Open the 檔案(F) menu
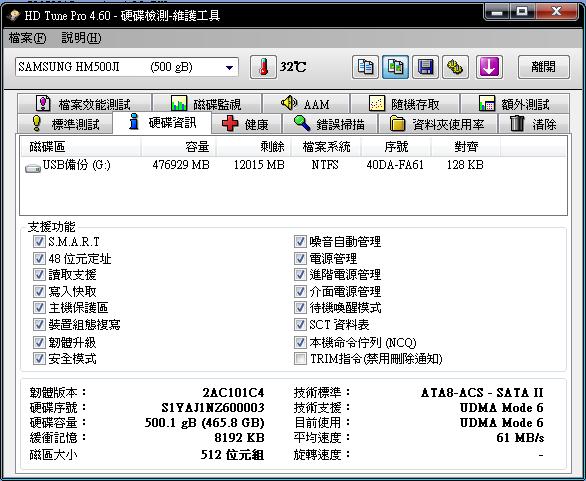 click(x=27, y=38)
